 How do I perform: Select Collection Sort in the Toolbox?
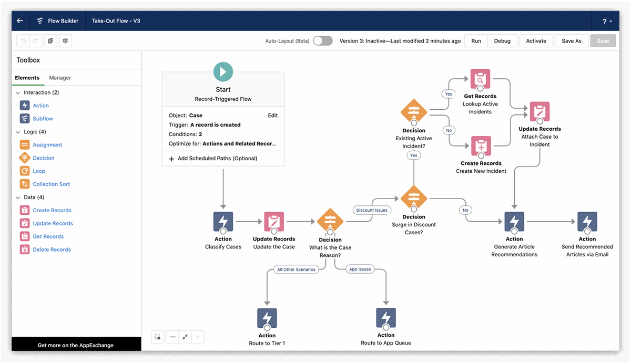51,184
